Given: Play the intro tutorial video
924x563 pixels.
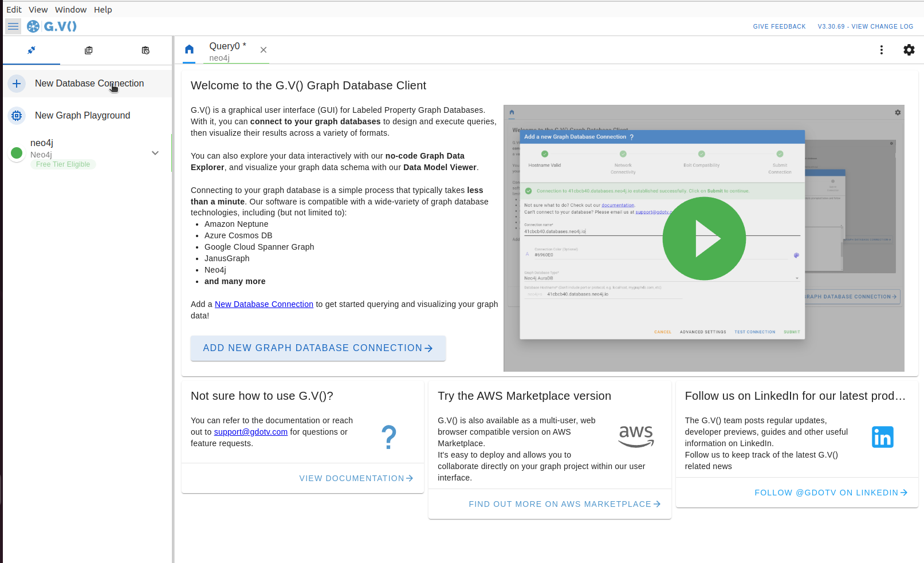Looking at the screenshot, I should click(704, 238).
